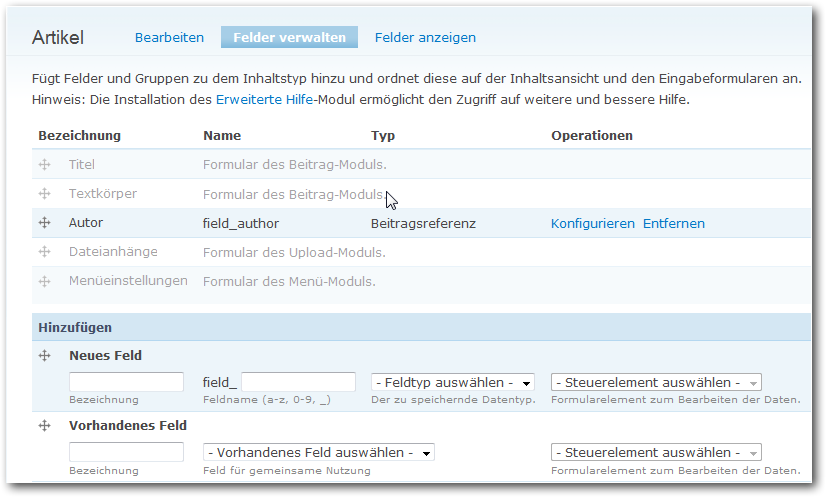Open the Erweiterte Hilfe link
The height and width of the screenshot is (497, 826).
tap(265, 100)
